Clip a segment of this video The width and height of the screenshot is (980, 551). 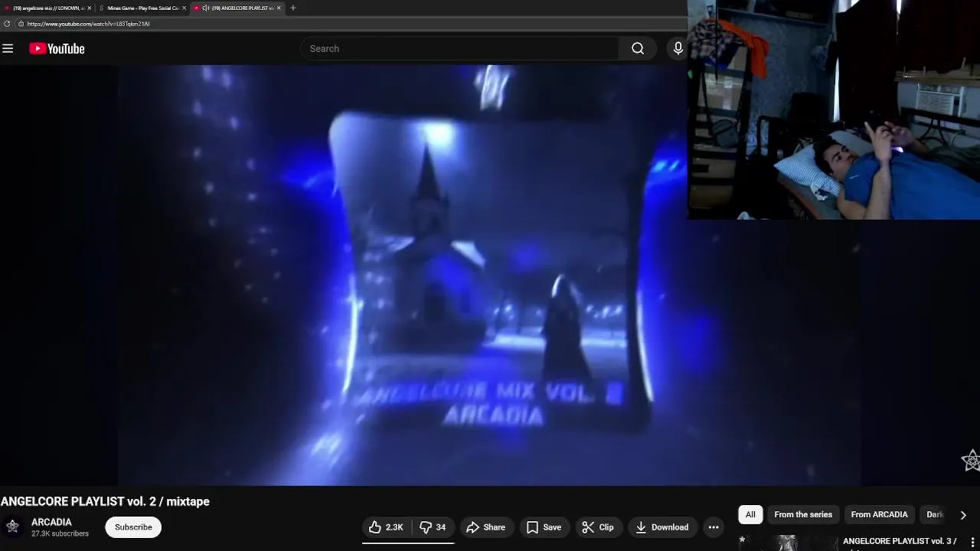tap(598, 527)
